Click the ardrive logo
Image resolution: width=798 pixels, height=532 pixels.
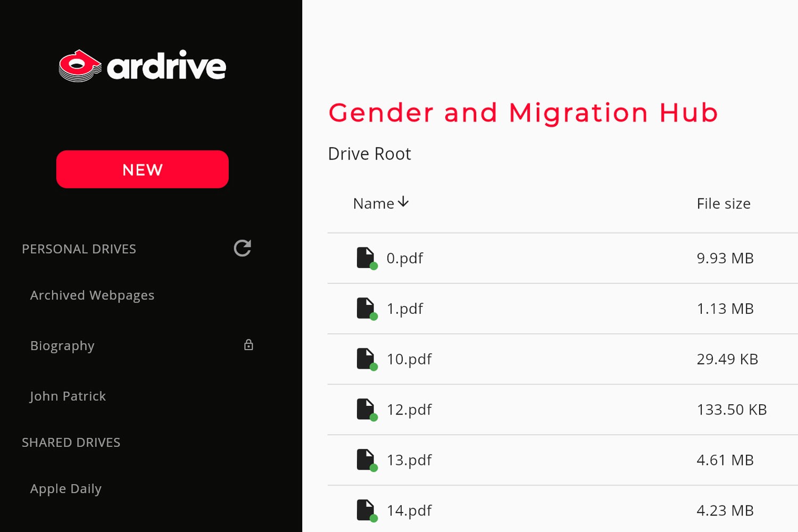142,65
